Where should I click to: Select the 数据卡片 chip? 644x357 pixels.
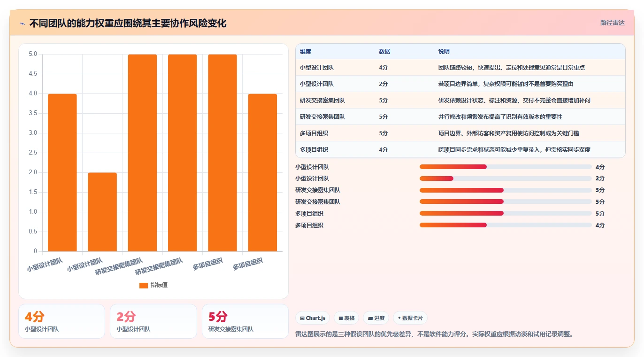410,318
